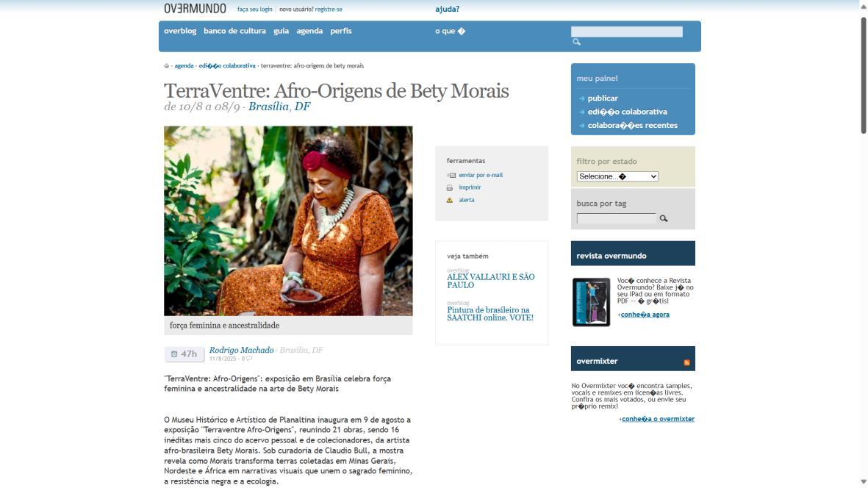
Task: Click the printer icon beside imprimir
Action: pos(450,188)
